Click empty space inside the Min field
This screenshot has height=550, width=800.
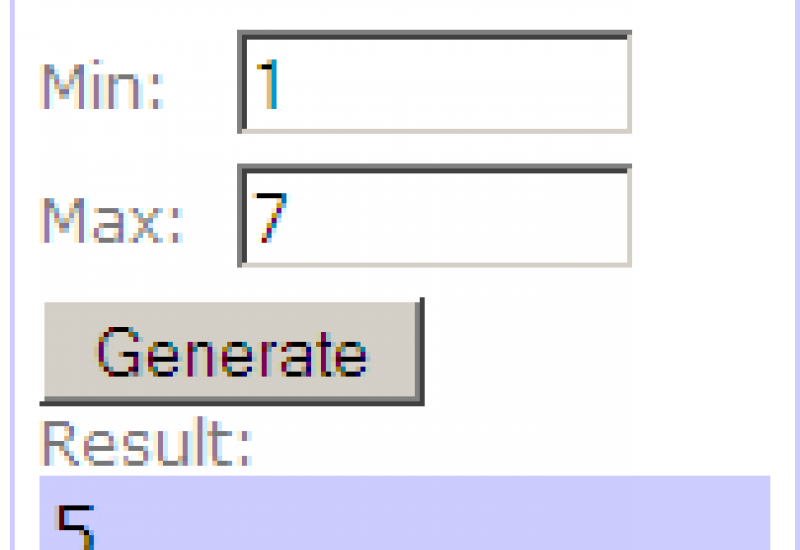[480, 83]
